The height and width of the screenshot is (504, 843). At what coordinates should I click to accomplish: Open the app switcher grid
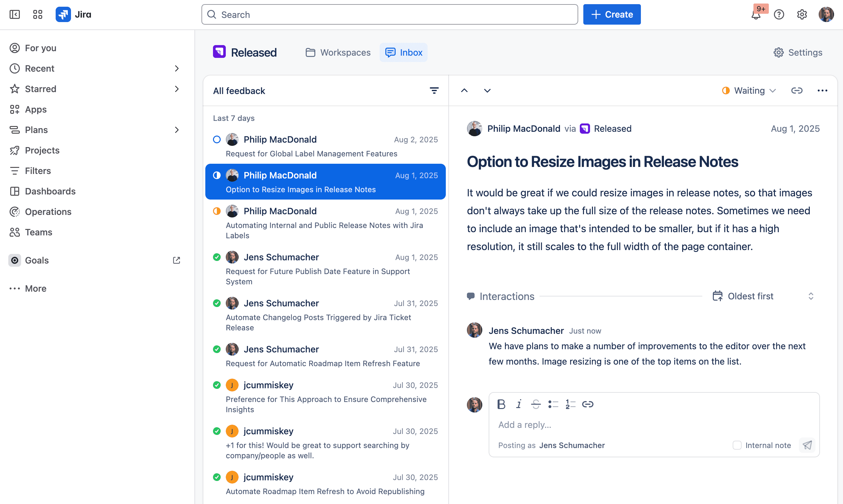tap(38, 15)
